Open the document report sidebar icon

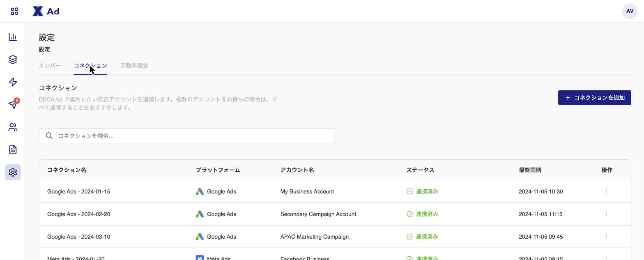tap(13, 150)
